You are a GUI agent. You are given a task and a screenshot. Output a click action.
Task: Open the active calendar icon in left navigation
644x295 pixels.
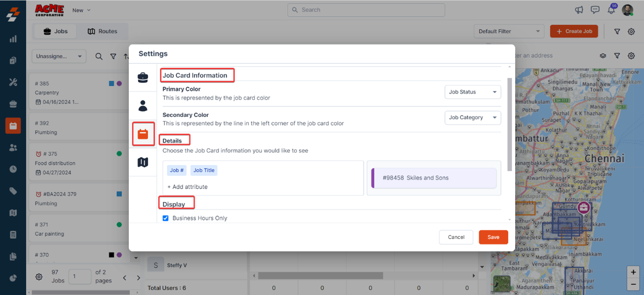coord(13,126)
